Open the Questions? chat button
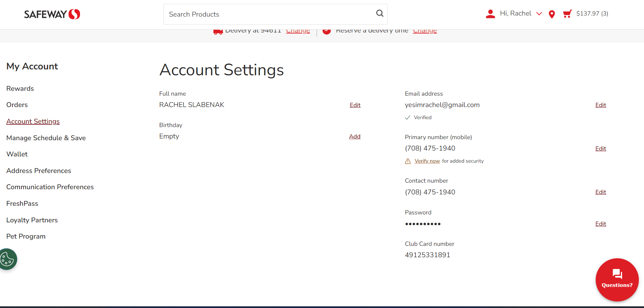This screenshot has height=308, width=644. [617, 280]
